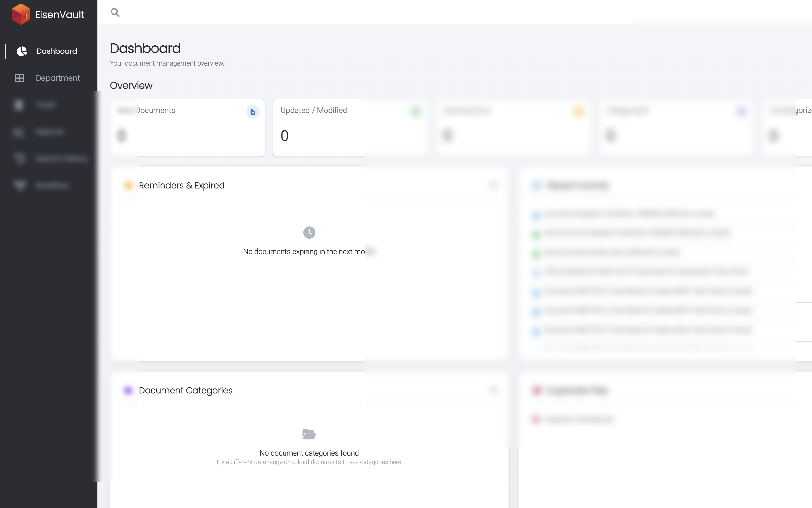Click the orange Reminders & Expired icon

coord(128,185)
